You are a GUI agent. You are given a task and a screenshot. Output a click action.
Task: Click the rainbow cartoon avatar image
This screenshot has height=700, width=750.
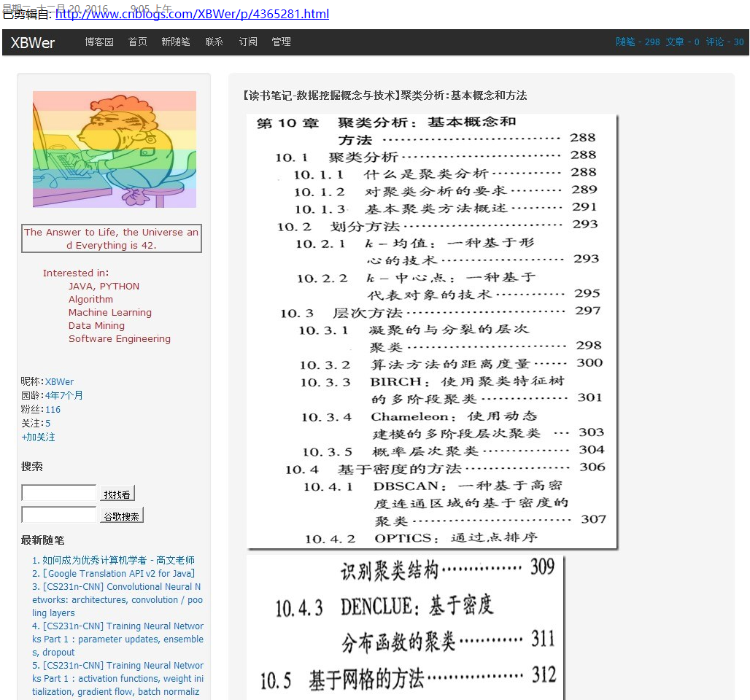pyautogui.click(x=115, y=149)
